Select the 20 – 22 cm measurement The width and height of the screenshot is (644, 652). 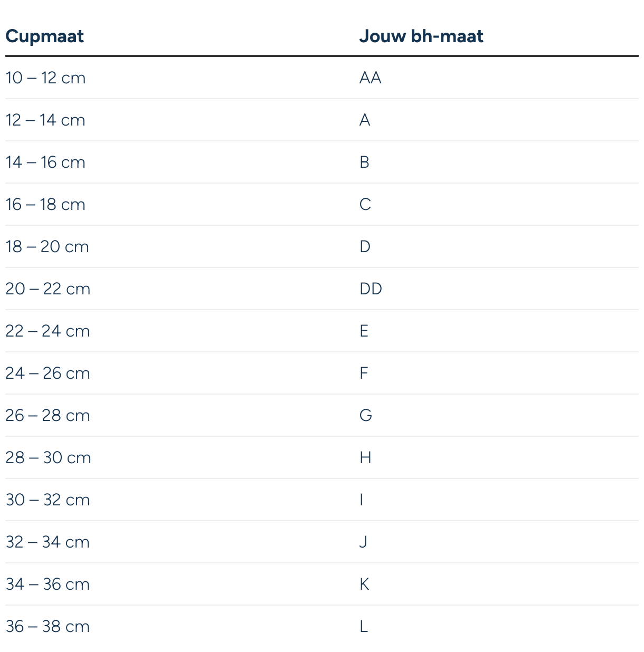click(48, 289)
